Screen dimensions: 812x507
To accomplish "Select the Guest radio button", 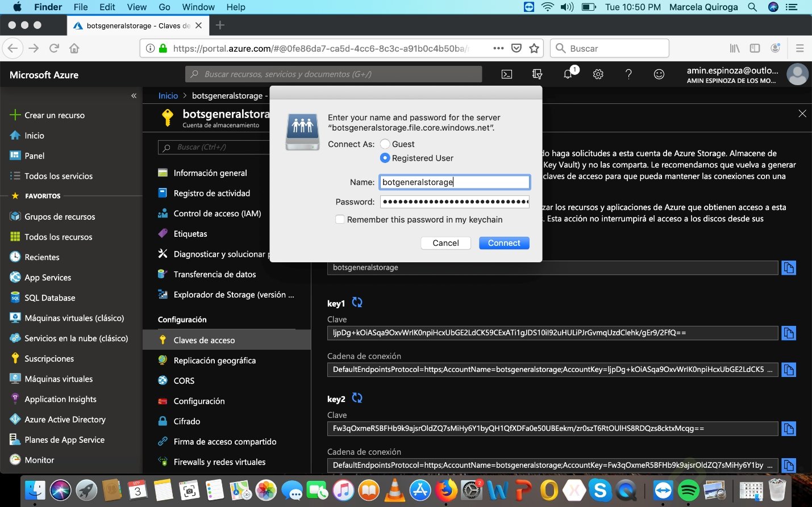I will click(x=385, y=144).
